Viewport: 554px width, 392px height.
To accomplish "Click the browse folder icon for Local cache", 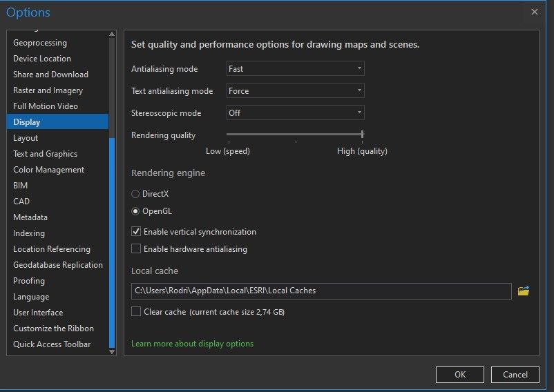I will click(524, 291).
